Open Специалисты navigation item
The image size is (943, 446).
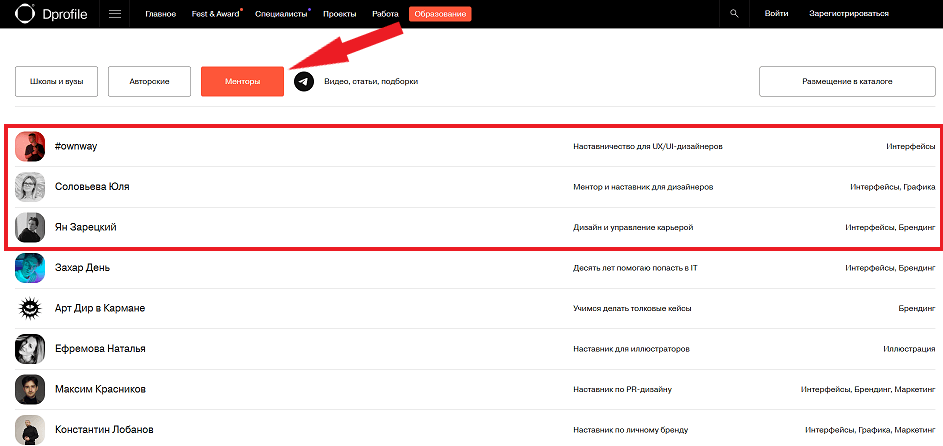[x=281, y=14]
